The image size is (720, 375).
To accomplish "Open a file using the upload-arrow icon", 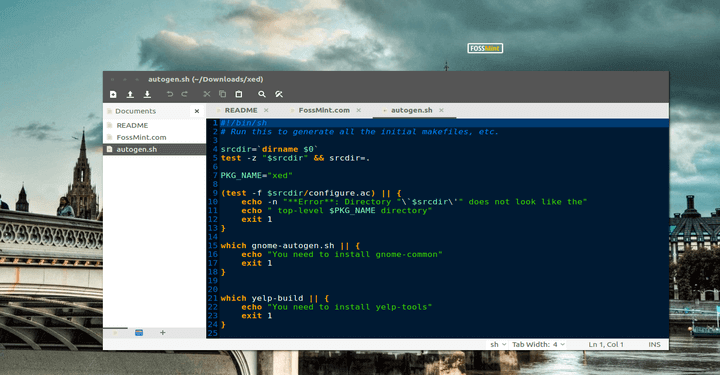I will [x=130, y=94].
